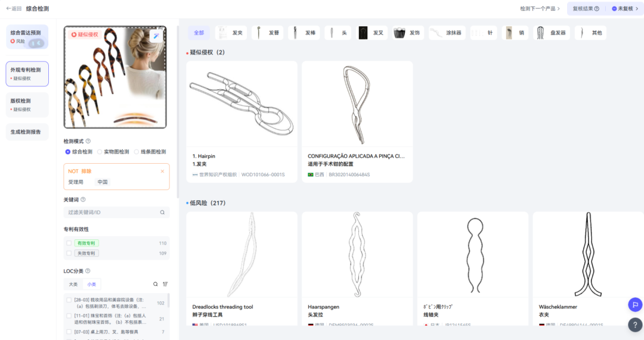
Task: Click the 发饰 comb thumbnail icon
Action: click(399, 33)
